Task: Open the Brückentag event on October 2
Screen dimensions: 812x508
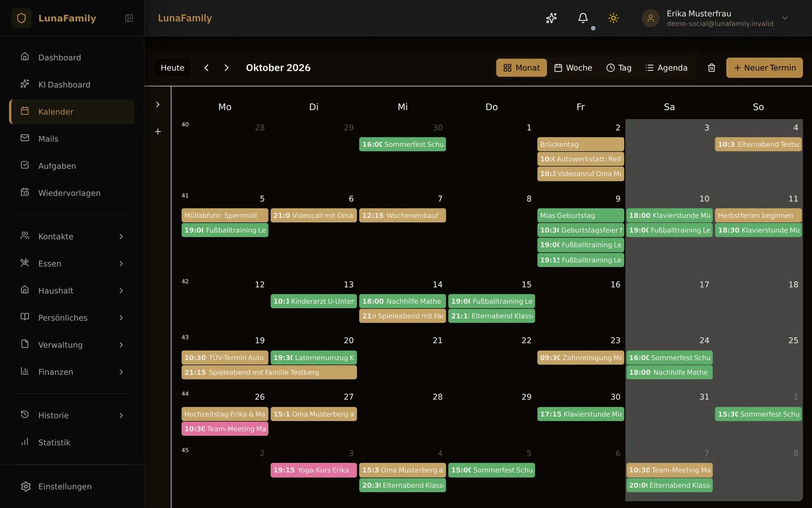Action: (581, 144)
